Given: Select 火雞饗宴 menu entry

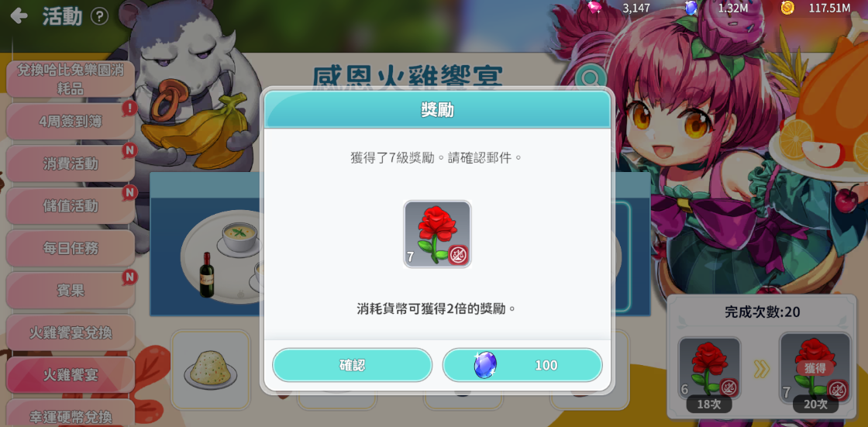Looking at the screenshot, I should pyautogui.click(x=71, y=375).
